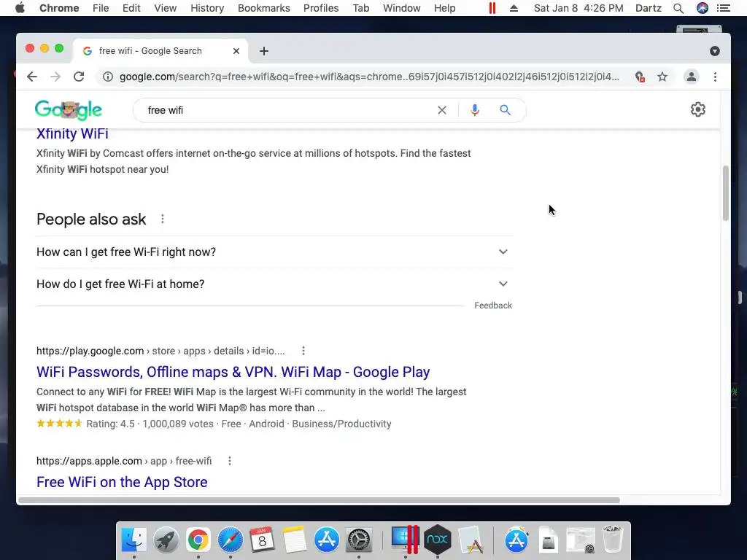This screenshot has height=560, width=747.
Task: Open System Preferences from the Dock
Action: click(358, 540)
